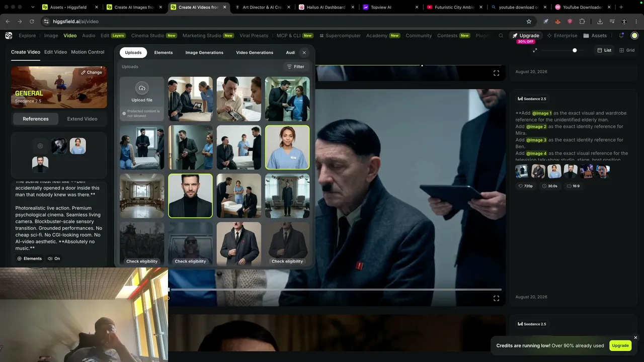This screenshot has width=644, height=362.
Task: Open the Motion Control tab
Action: 88,52
